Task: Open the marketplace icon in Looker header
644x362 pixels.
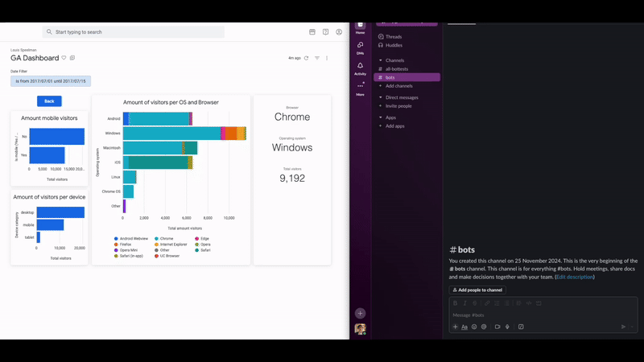Action: click(312, 31)
